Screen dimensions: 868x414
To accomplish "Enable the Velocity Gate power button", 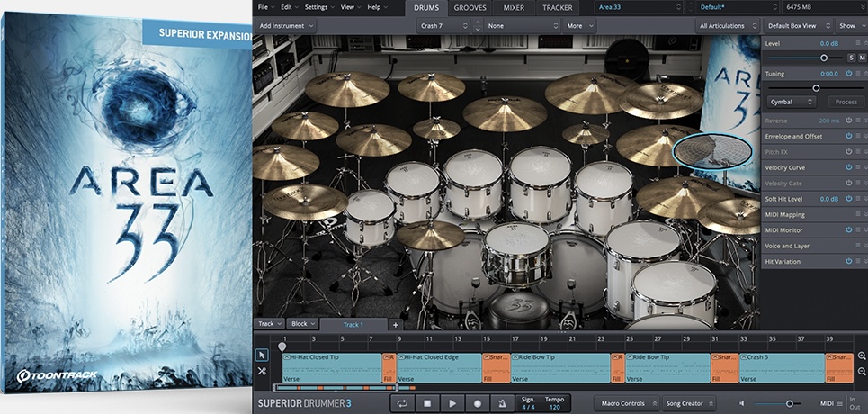I will 848,183.
